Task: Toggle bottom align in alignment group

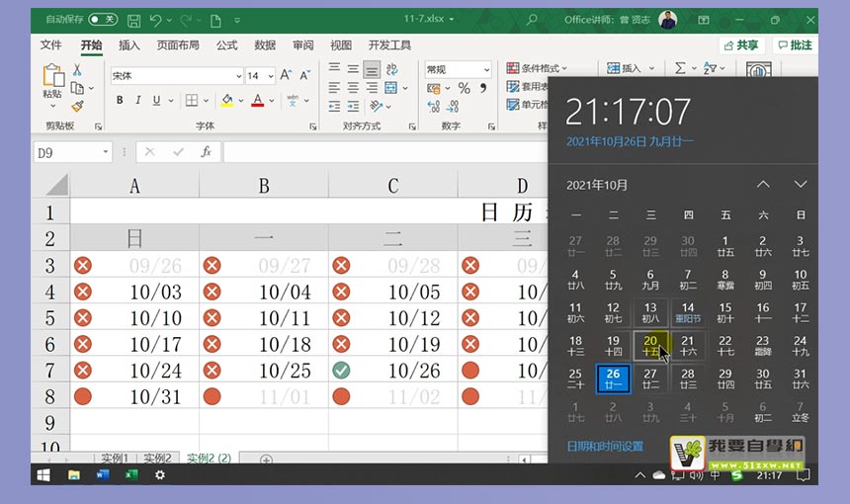Action: pyautogui.click(x=372, y=69)
